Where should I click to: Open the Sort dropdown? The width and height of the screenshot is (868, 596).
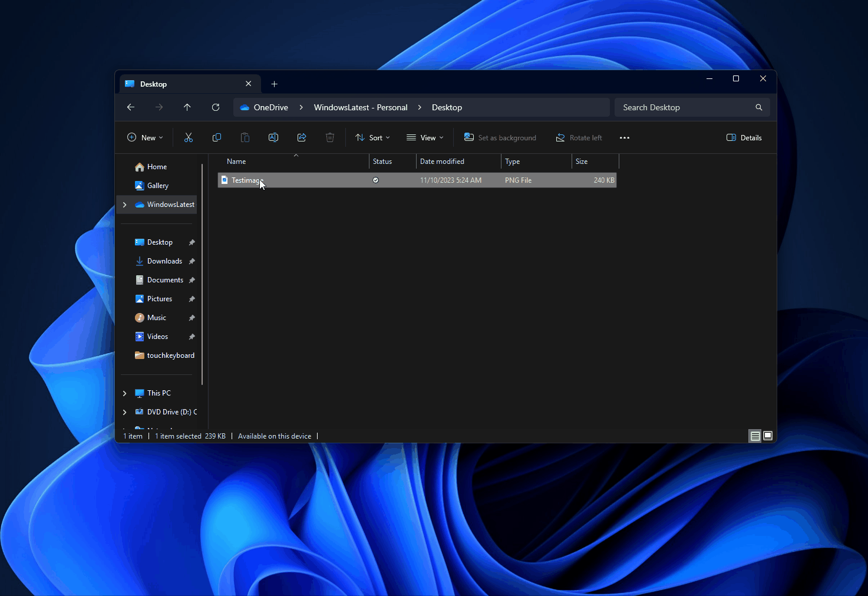pos(372,137)
